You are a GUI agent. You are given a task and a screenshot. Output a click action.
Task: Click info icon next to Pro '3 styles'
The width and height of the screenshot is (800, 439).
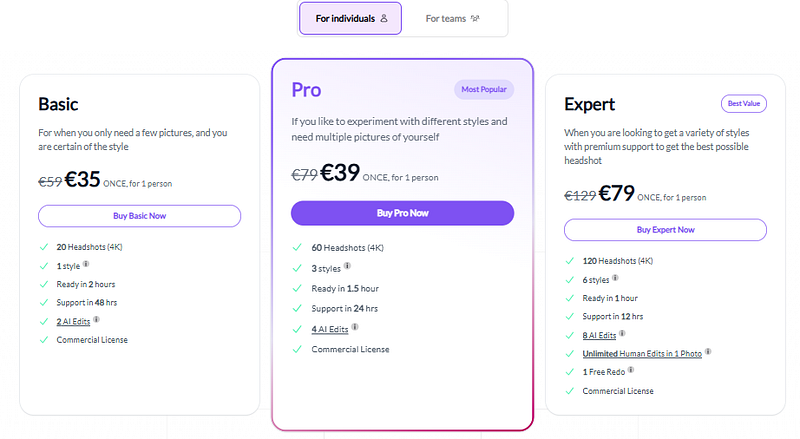click(347, 267)
